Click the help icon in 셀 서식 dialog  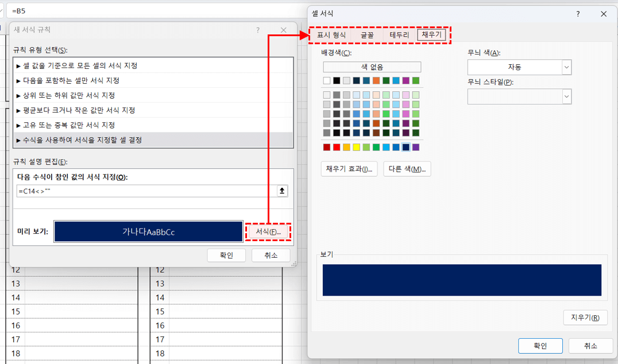pyautogui.click(x=578, y=14)
